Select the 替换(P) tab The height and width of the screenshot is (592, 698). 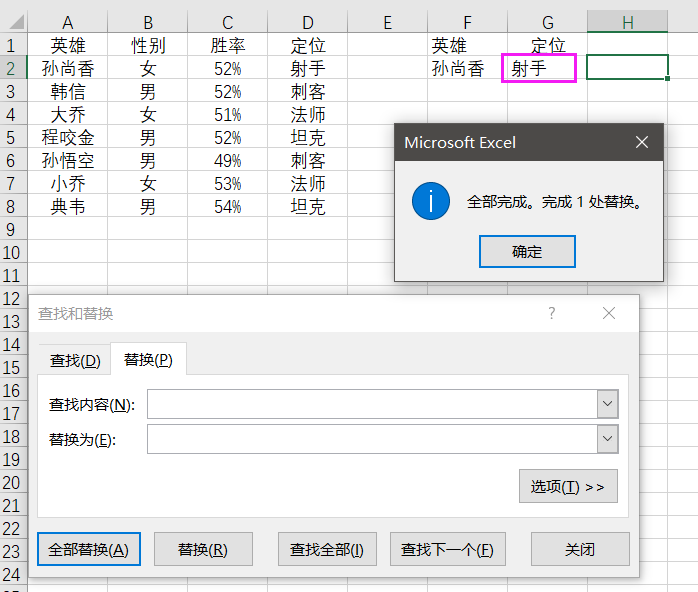[x=148, y=359]
